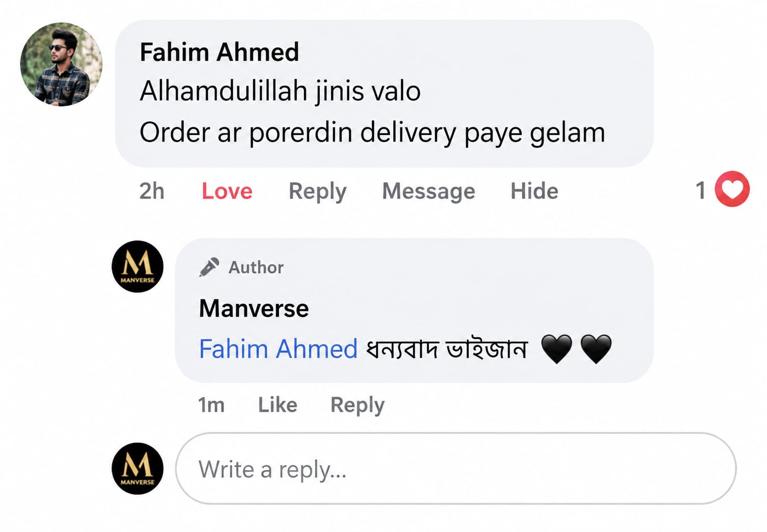
Task: Open the Manverse page name in reply
Action: pyautogui.click(x=254, y=309)
